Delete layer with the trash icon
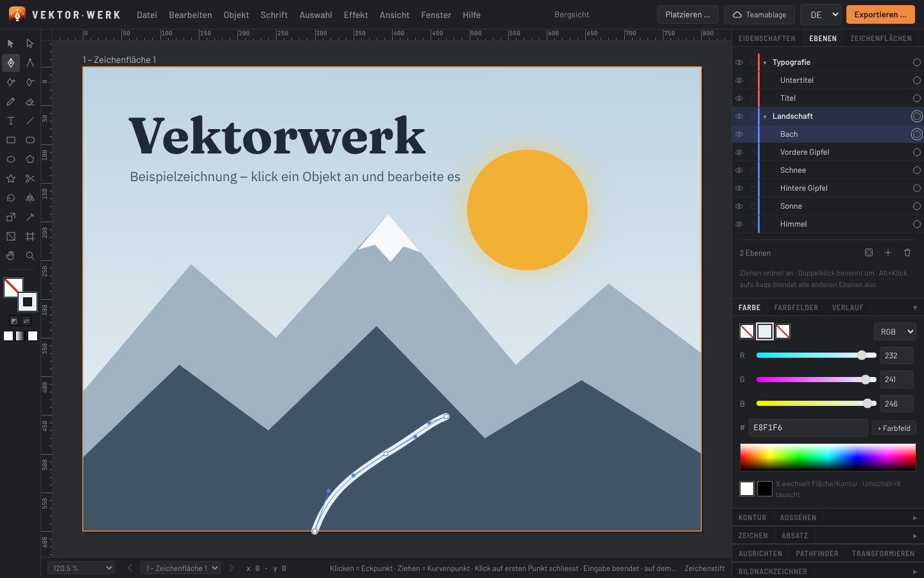This screenshot has height=578, width=924. (907, 253)
